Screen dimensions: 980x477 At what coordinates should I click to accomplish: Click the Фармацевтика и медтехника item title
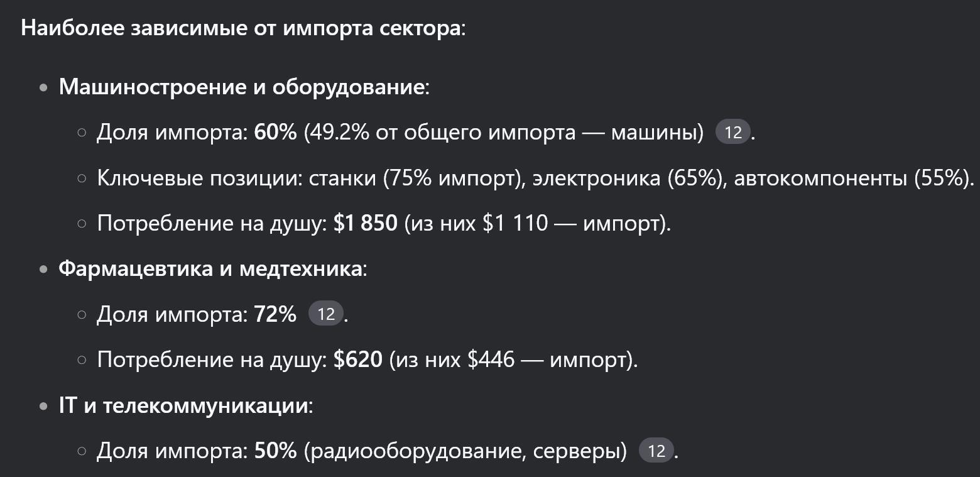pos(210,268)
